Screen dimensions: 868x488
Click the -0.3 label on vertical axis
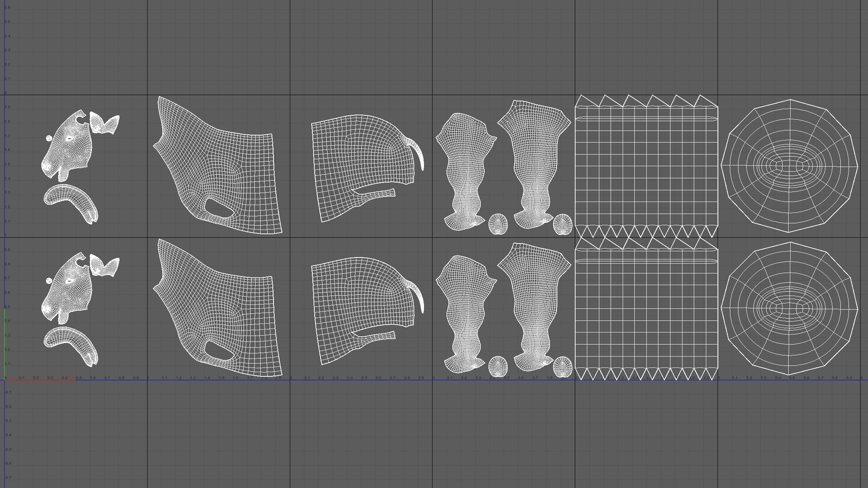coord(8,421)
